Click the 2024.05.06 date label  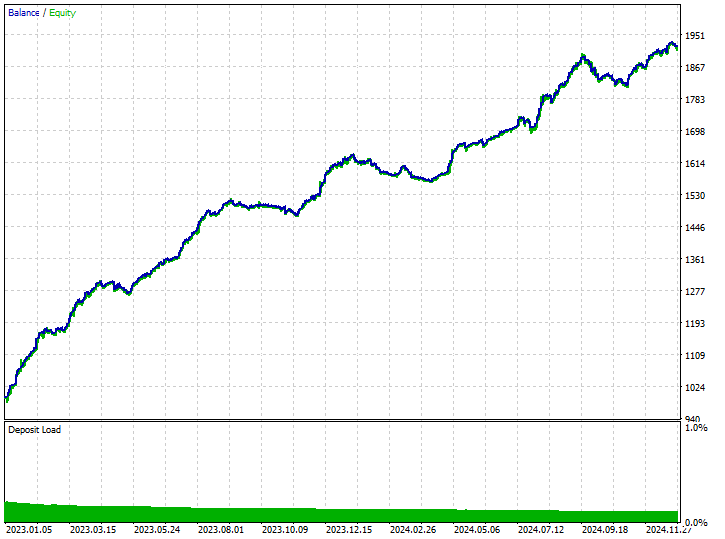point(477,530)
